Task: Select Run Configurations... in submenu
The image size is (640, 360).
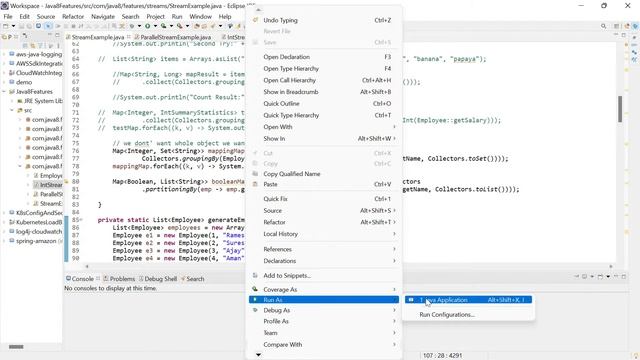Action: tap(469, 315)
